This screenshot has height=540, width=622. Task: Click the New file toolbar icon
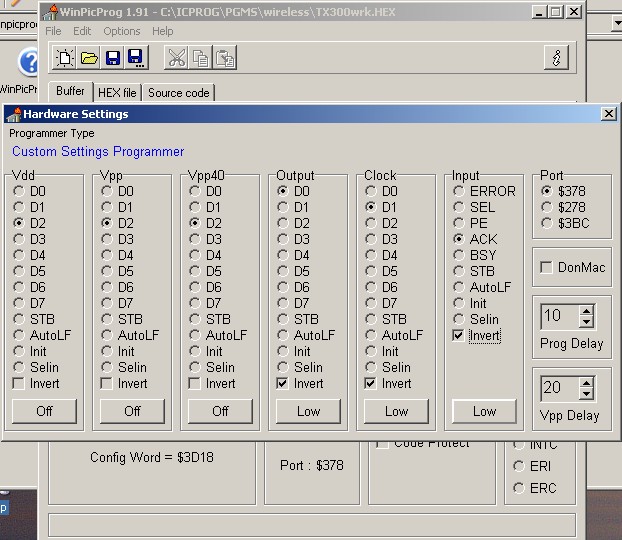point(65,58)
